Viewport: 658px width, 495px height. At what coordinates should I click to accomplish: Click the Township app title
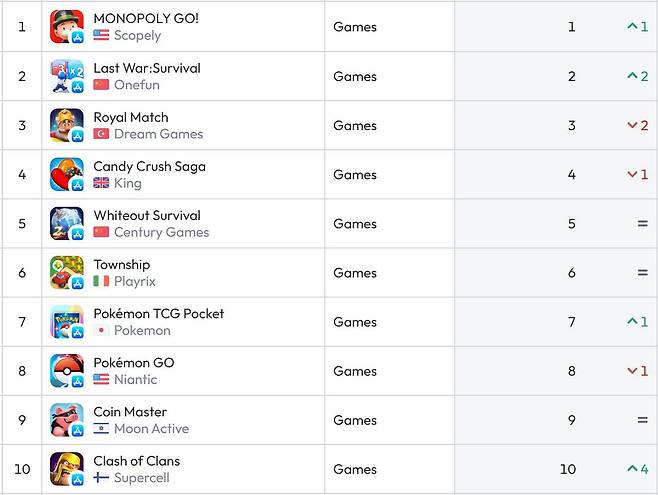click(x=121, y=264)
